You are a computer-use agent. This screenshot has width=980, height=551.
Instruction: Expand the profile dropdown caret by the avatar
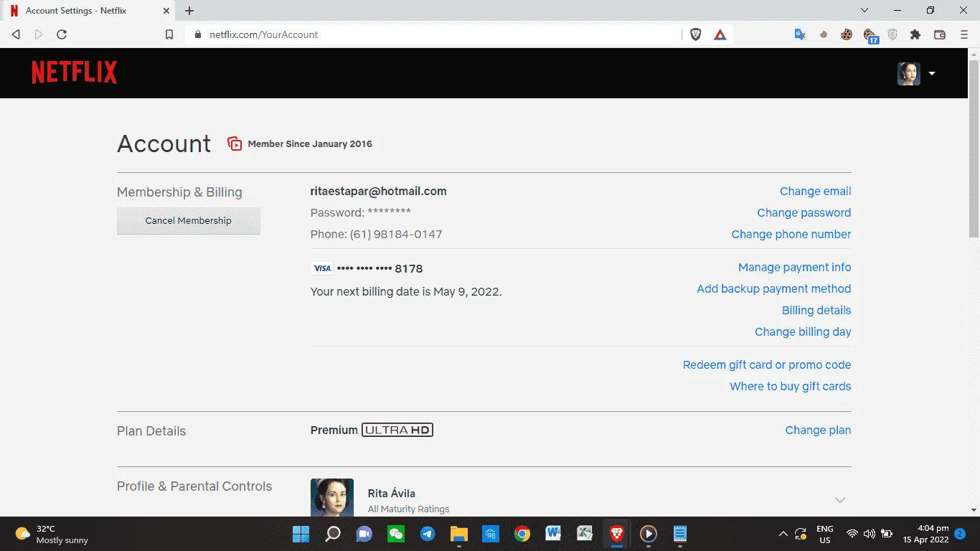coord(932,73)
